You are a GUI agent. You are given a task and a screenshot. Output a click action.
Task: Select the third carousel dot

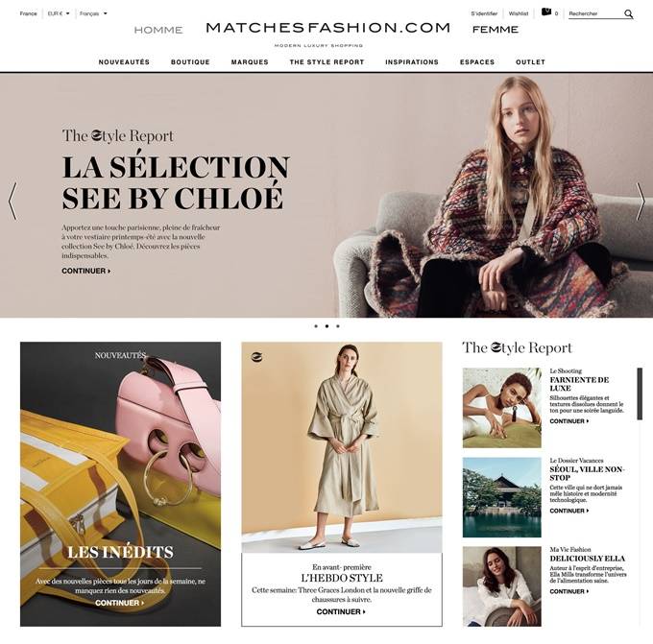338,326
